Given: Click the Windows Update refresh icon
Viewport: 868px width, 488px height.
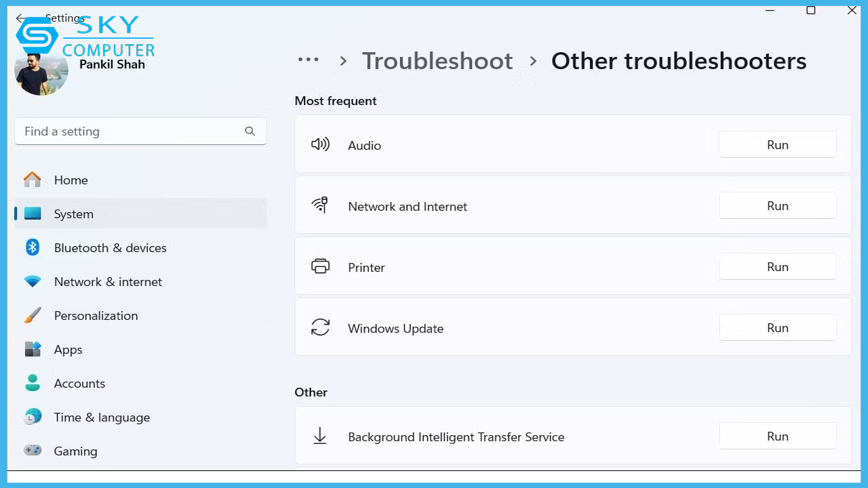Looking at the screenshot, I should point(320,327).
